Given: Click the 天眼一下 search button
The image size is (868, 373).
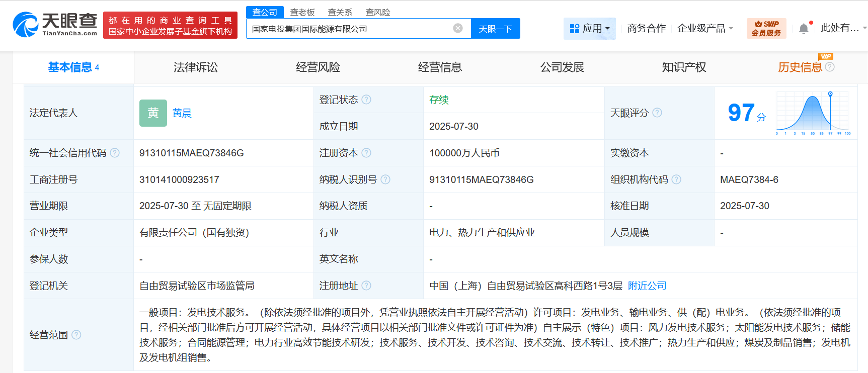Looking at the screenshot, I should (496, 29).
